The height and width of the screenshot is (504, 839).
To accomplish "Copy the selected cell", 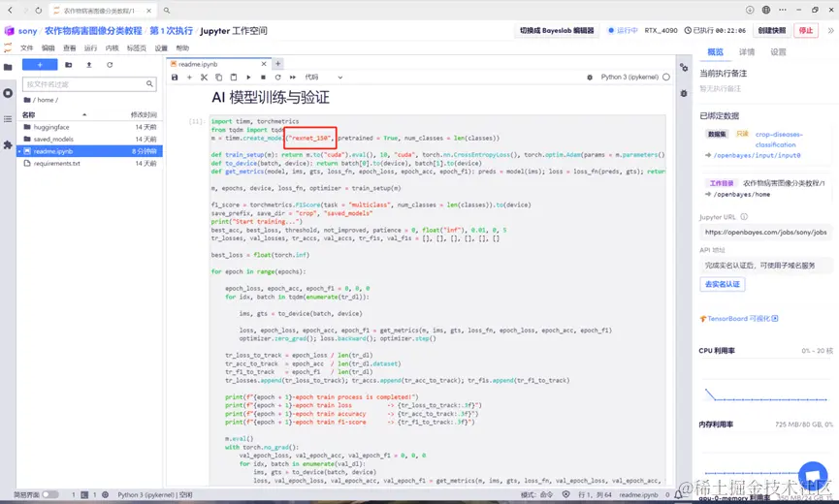I will pyautogui.click(x=218, y=77).
